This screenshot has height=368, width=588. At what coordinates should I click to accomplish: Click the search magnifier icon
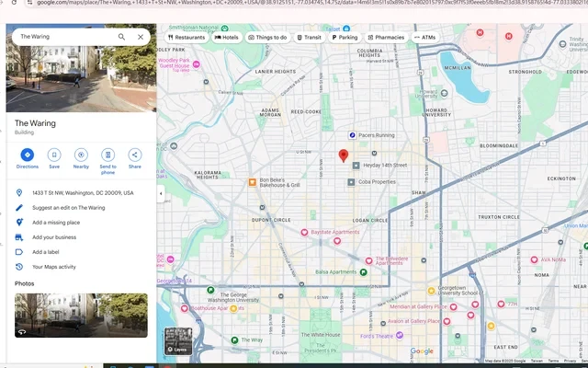pos(121,37)
